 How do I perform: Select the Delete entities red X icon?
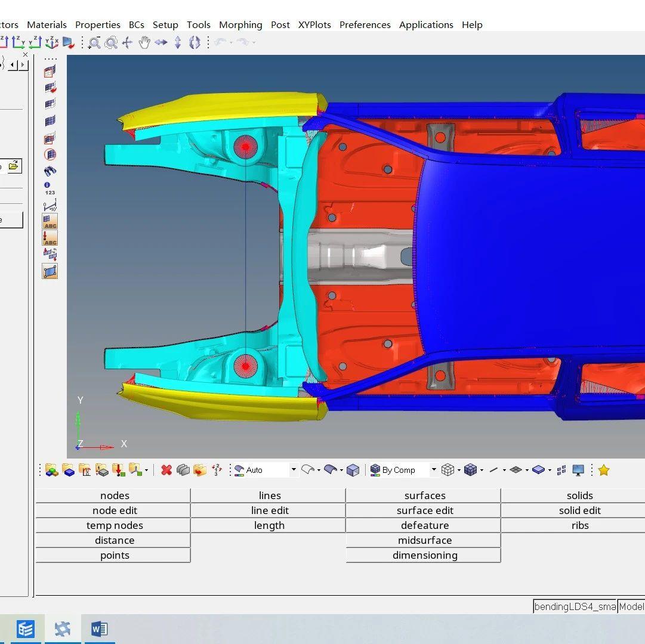166,470
